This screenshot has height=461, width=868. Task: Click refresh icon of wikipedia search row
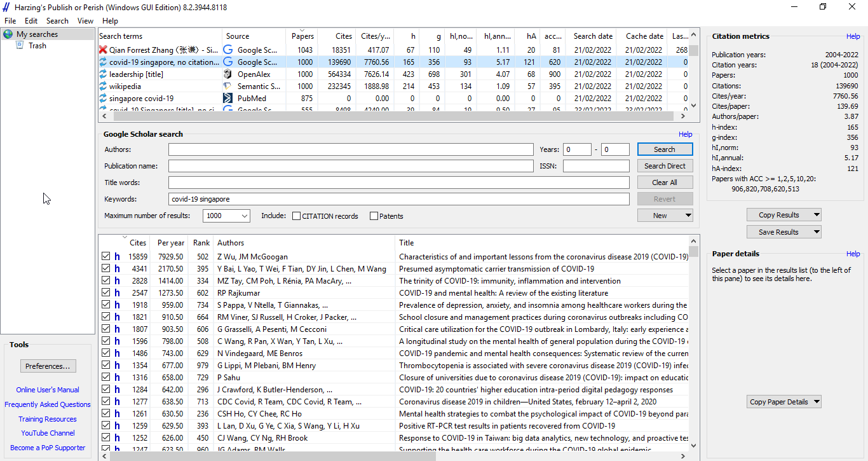point(103,86)
